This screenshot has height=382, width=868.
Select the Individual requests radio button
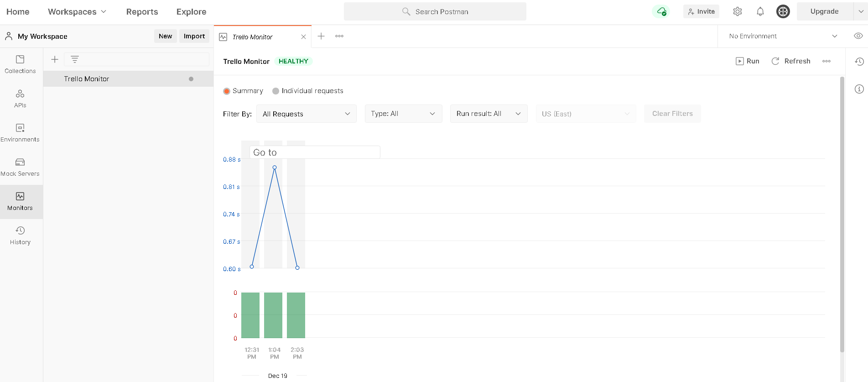275,91
